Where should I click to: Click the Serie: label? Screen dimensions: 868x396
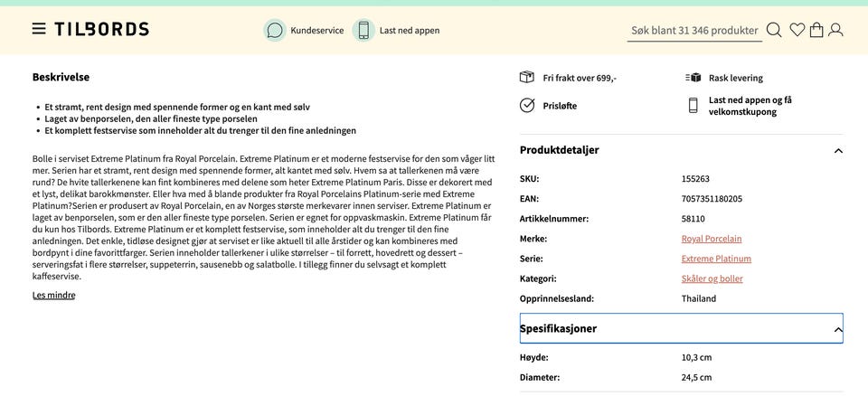(x=532, y=259)
